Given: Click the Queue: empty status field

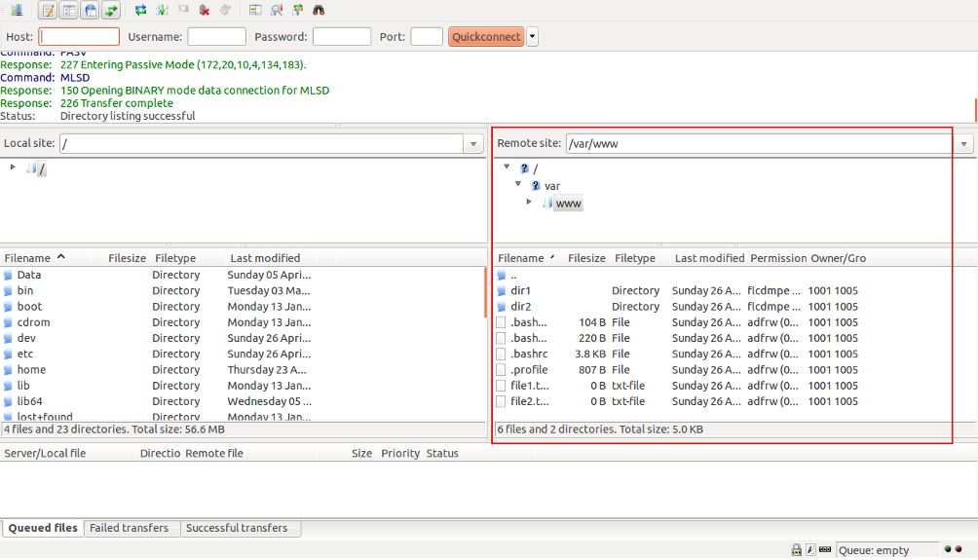Looking at the screenshot, I should 887,550.
